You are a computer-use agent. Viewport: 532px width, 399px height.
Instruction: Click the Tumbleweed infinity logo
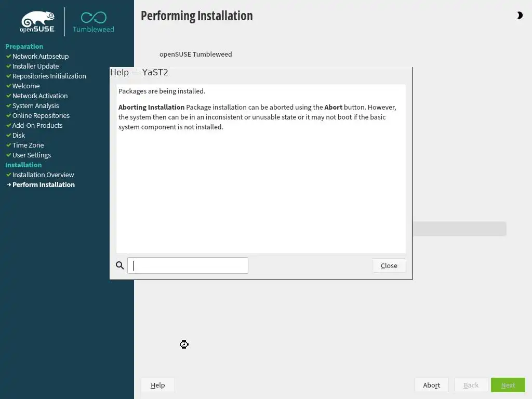94,22
